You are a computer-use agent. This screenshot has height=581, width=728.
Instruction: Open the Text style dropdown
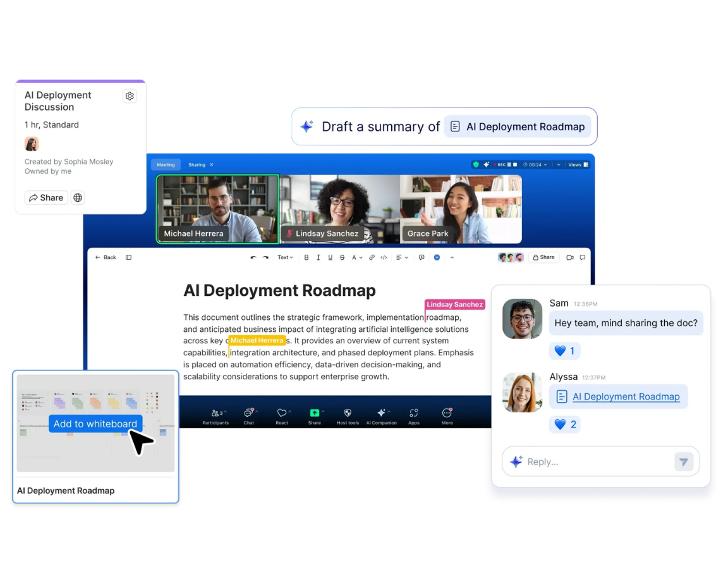pos(285,257)
